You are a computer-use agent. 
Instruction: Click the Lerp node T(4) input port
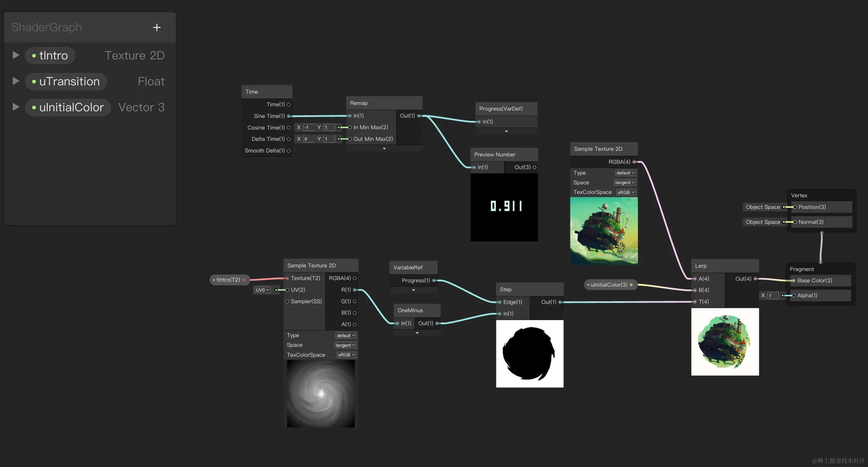(695, 302)
